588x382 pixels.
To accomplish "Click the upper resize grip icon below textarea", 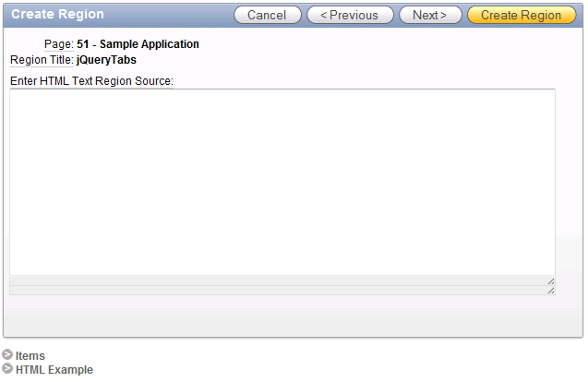I will [x=550, y=281].
